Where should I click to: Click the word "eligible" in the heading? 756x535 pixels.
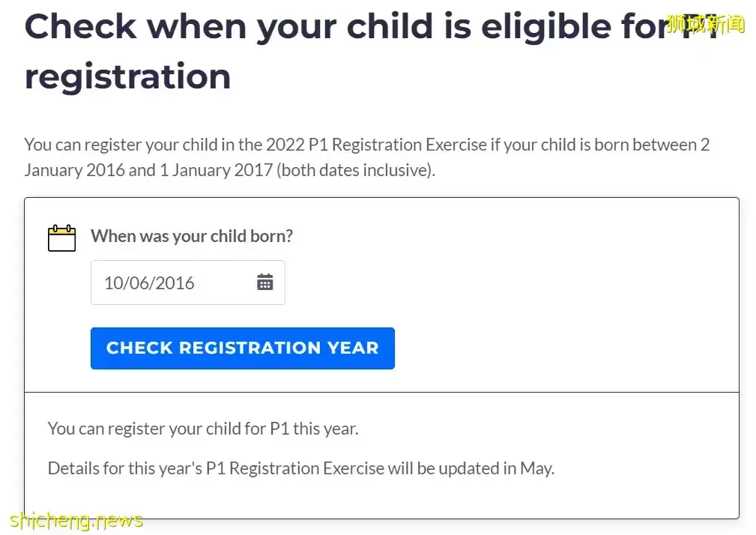[556, 26]
